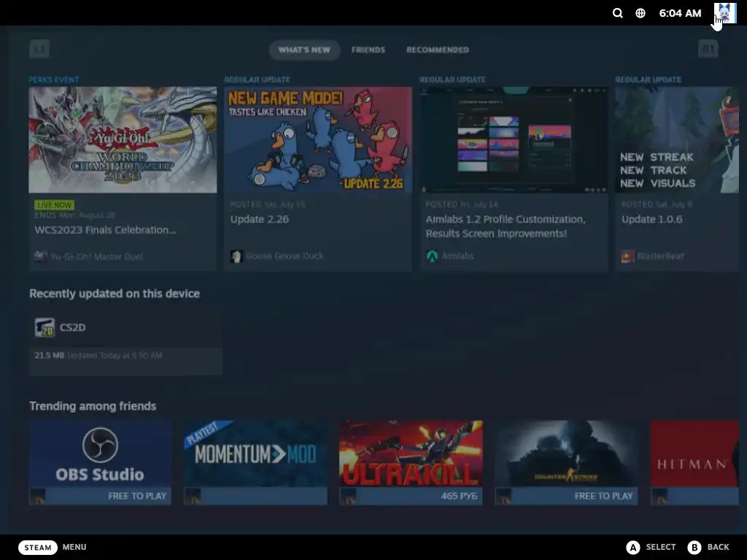Click friend avatar under ULTRAKILL tile
The image size is (747, 560).
[x=348, y=496]
